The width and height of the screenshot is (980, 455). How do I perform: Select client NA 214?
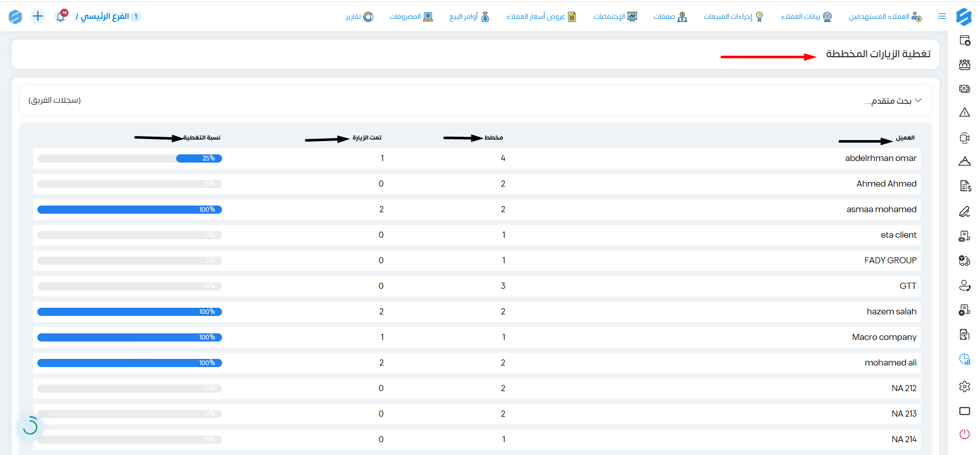coord(904,440)
